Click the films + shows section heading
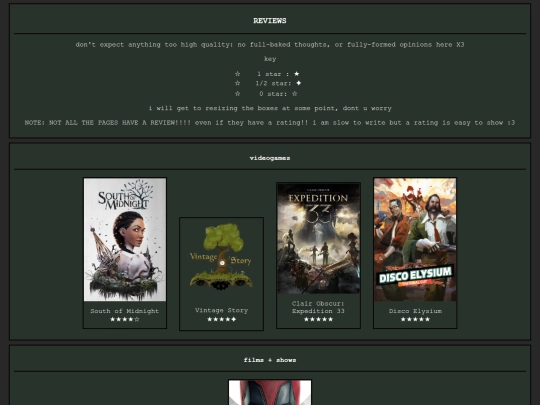Image resolution: width=540 pixels, height=405 pixels. tap(270, 360)
